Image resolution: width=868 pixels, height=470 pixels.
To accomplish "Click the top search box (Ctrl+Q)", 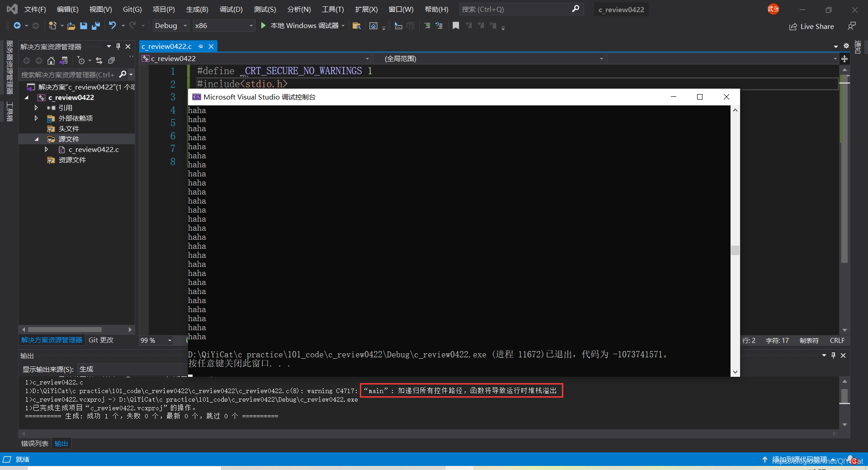I will (x=521, y=9).
